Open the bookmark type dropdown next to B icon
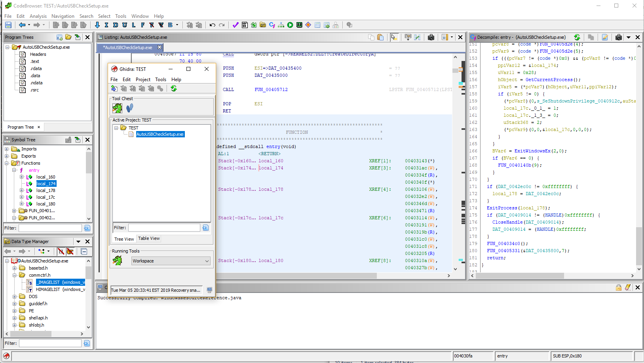The image size is (644, 363). point(177,25)
